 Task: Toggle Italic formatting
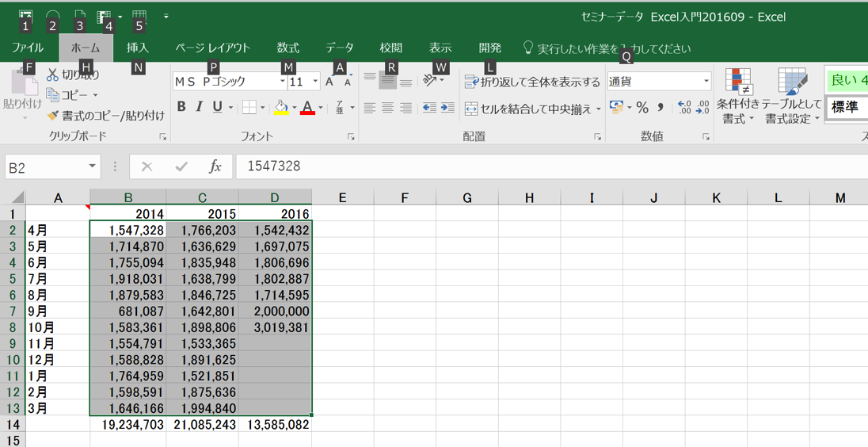(200, 107)
